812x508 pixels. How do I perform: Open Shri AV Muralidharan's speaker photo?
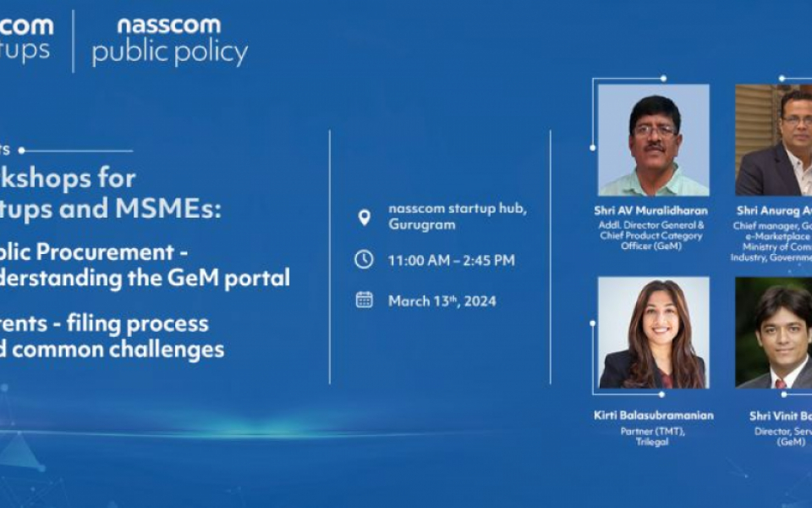coord(654,140)
